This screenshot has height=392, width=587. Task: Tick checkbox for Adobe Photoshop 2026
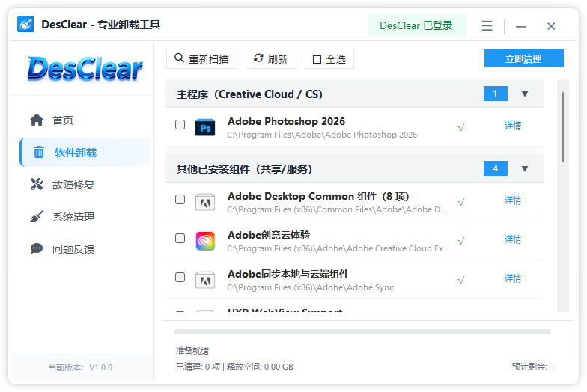coord(180,124)
